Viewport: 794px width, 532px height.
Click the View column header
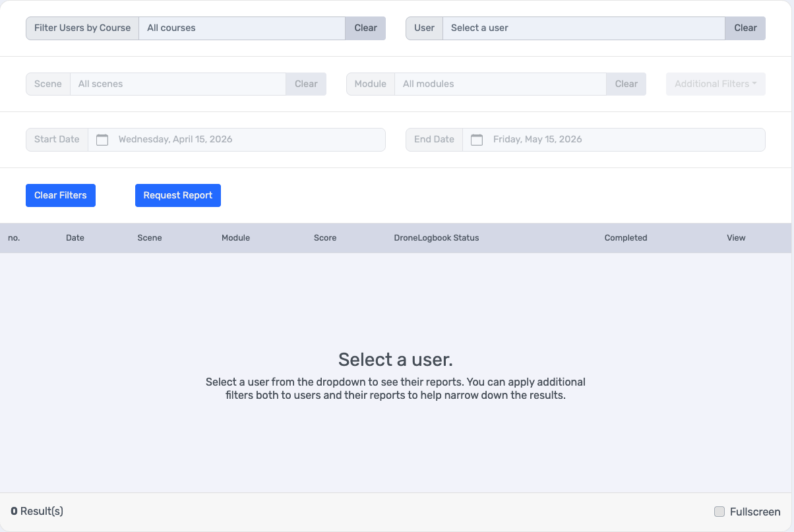coord(736,238)
